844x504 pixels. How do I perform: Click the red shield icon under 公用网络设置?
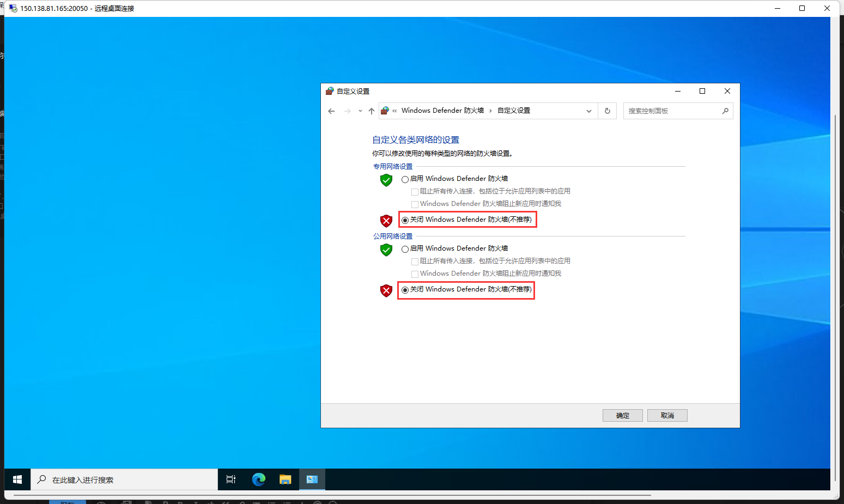(386, 290)
